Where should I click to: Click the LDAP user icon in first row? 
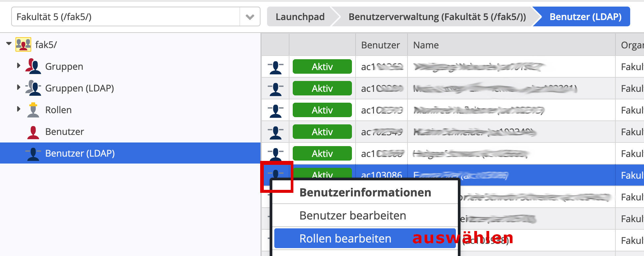pos(276,67)
